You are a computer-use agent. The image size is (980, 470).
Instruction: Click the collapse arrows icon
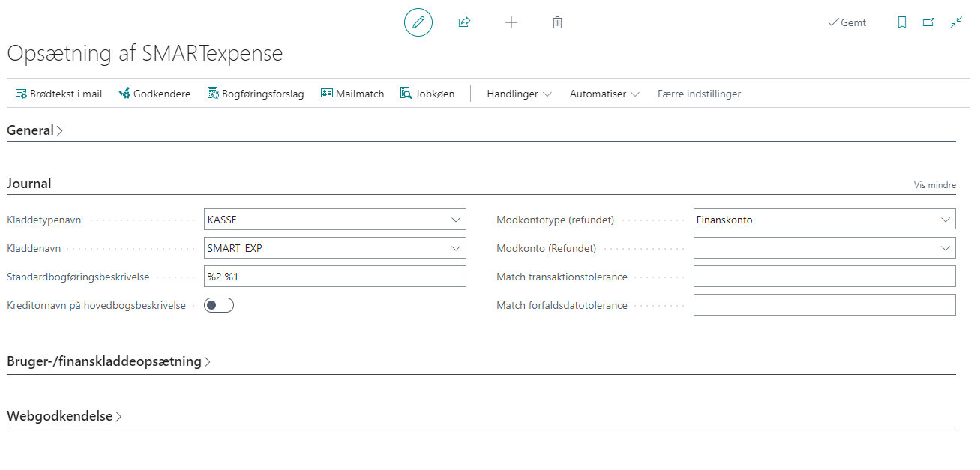[x=955, y=22]
